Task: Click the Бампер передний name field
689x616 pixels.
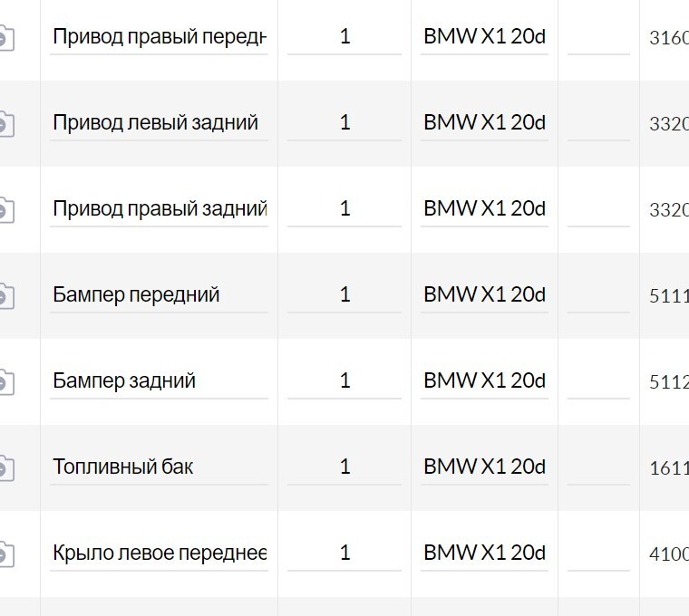Action: coord(159,295)
